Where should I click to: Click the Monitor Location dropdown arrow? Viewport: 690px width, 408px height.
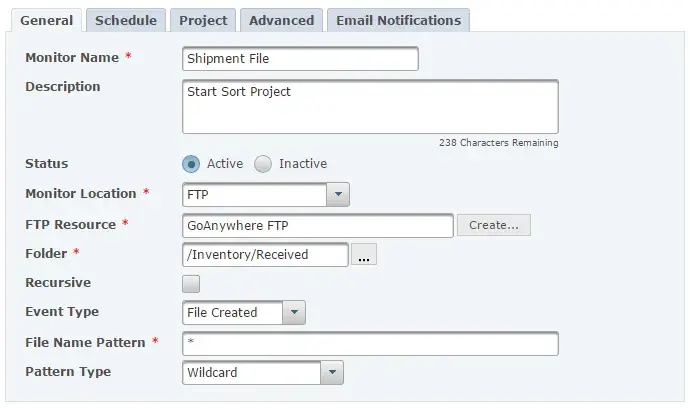(x=338, y=195)
